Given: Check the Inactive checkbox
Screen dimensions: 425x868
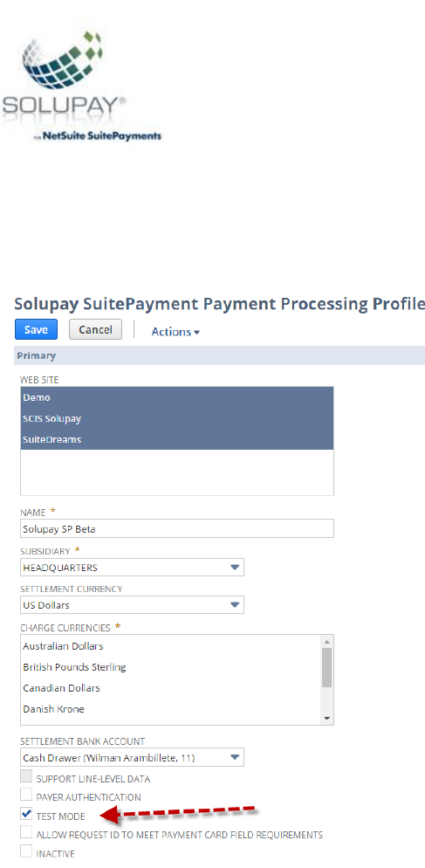Looking at the screenshot, I should (26, 852).
